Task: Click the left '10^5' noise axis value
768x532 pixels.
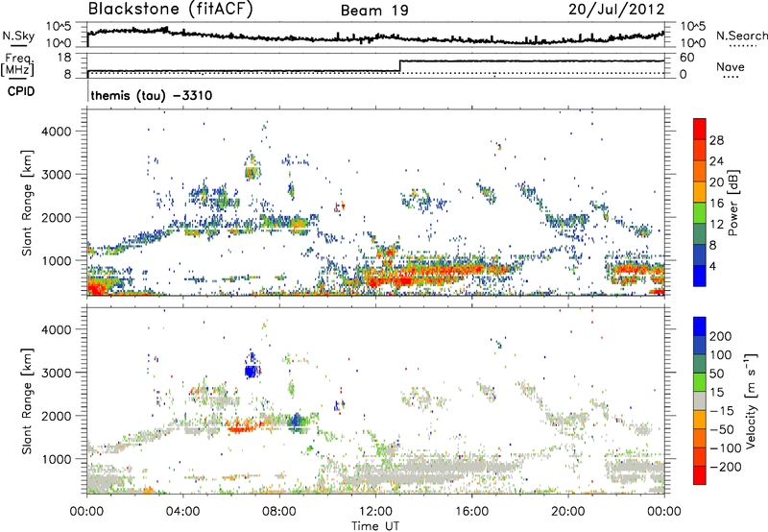Action: tap(59, 27)
